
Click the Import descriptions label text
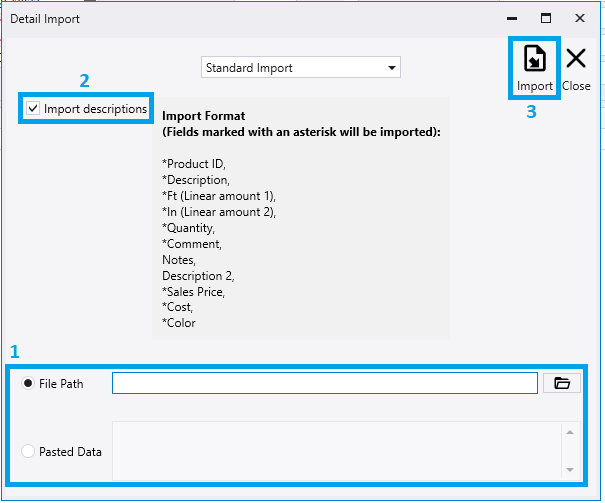coord(95,108)
